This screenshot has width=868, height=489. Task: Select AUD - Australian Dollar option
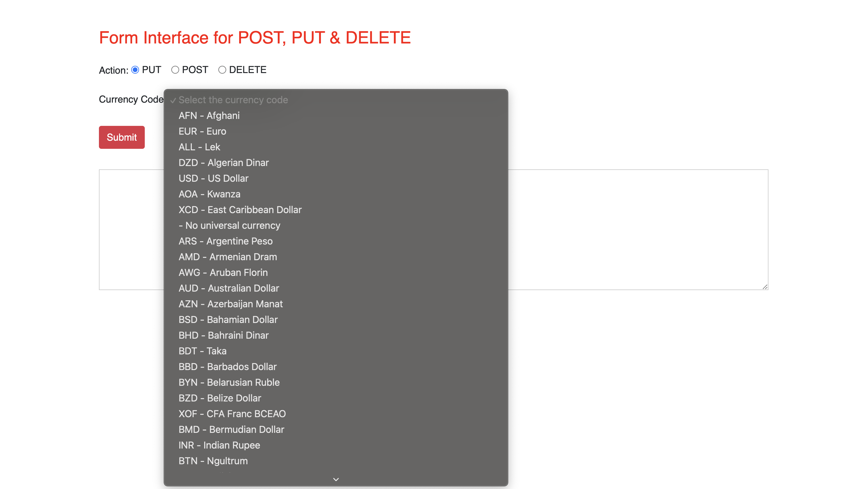tap(336, 288)
